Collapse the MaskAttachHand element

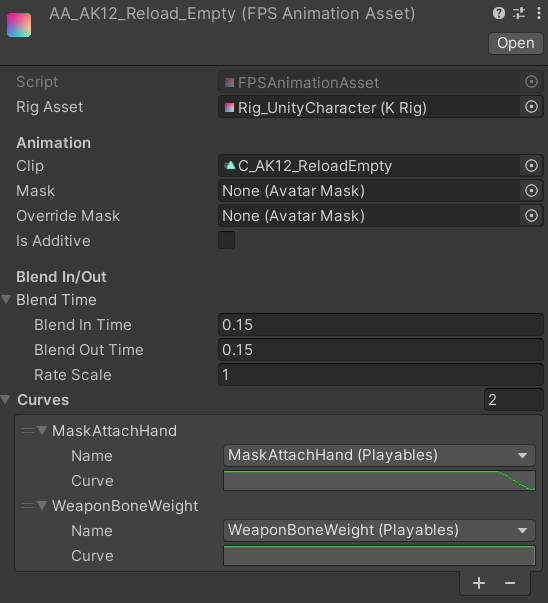[x=42, y=430]
